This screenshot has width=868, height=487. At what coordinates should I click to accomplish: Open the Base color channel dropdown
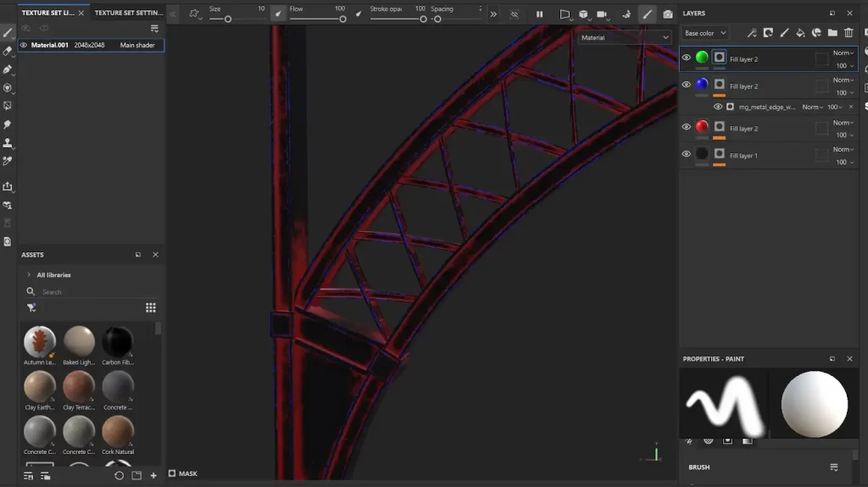click(705, 33)
